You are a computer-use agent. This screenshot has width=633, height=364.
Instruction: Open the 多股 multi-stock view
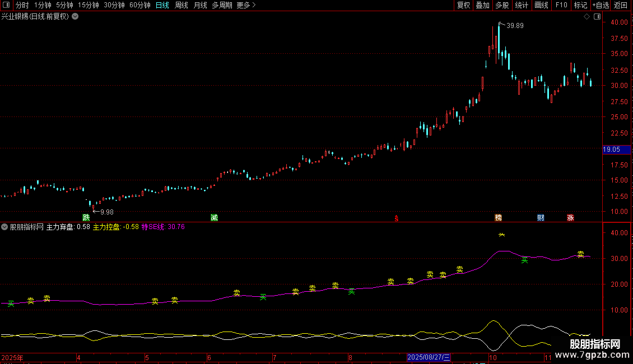click(502, 5)
